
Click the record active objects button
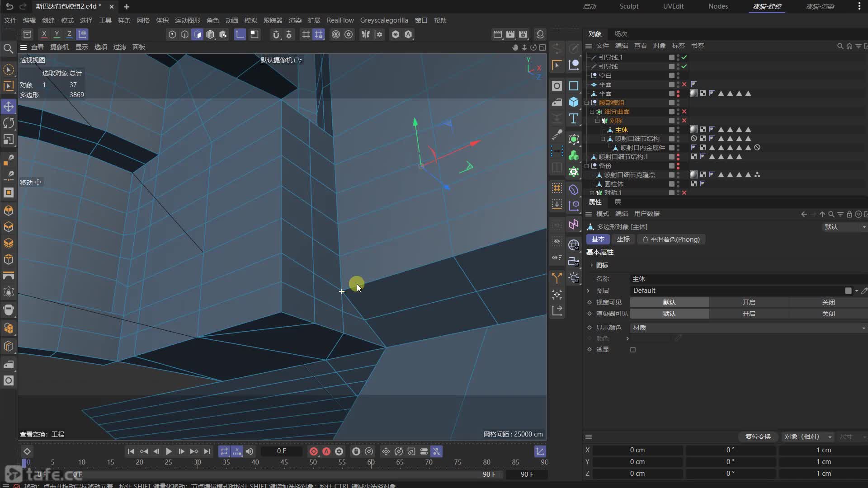tap(313, 451)
